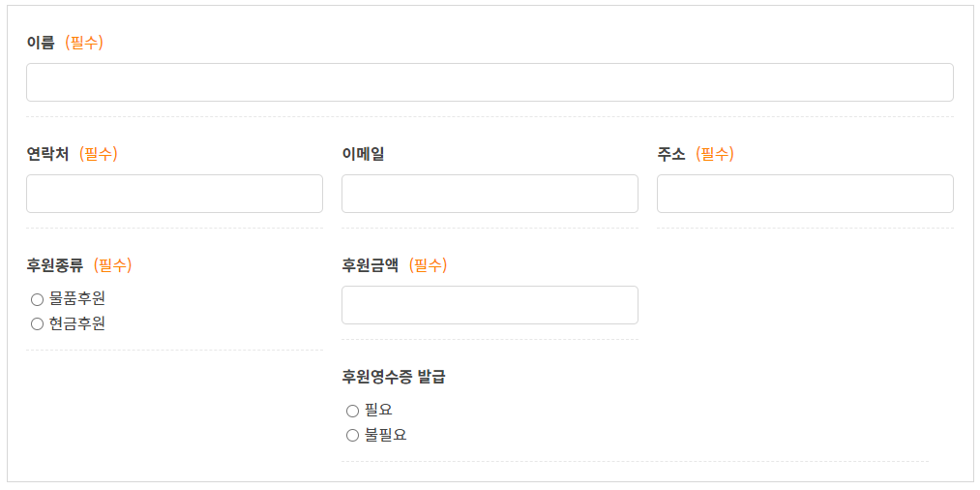This screenshot has width=980, height=490.
Task: Click the 후원종류 section label
Action: pyautogui.click(x=55, y=265)
